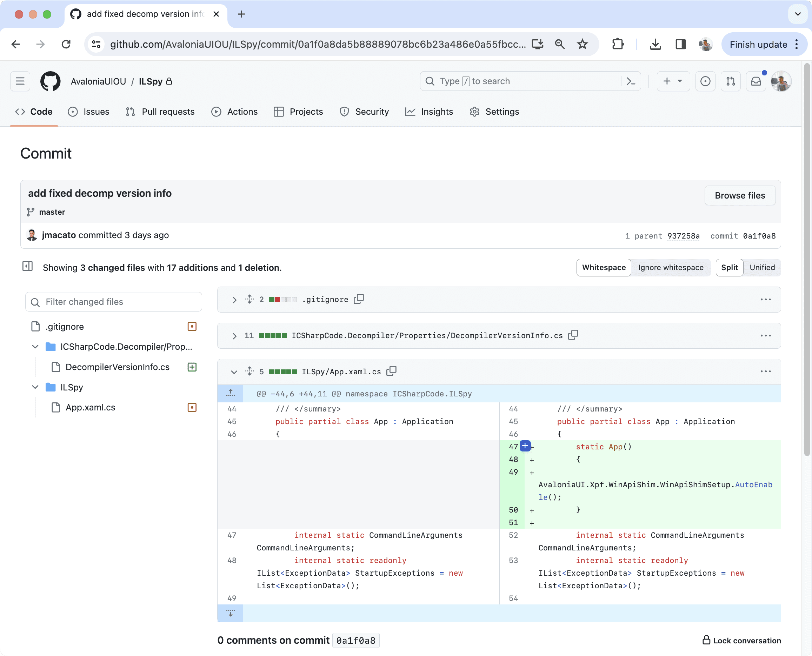This screenshot has width=812, height=656.
Task: Open the Create new dropdown
Action: (x=673, y=81)
